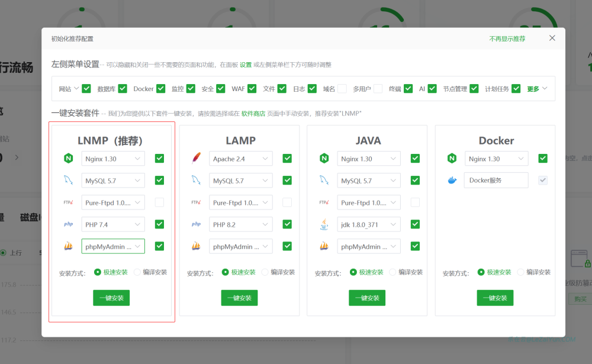This screenshot has width=592, height=364.
Task: Click the Docker服务 field
Action: (x=496, y=181)
